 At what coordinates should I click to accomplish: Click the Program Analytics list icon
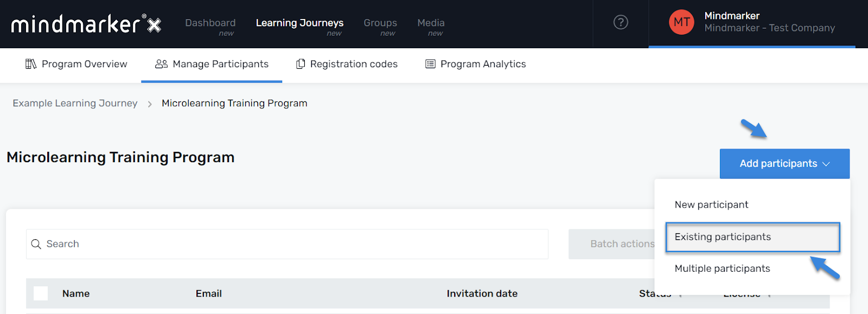(x=430, y=64)
